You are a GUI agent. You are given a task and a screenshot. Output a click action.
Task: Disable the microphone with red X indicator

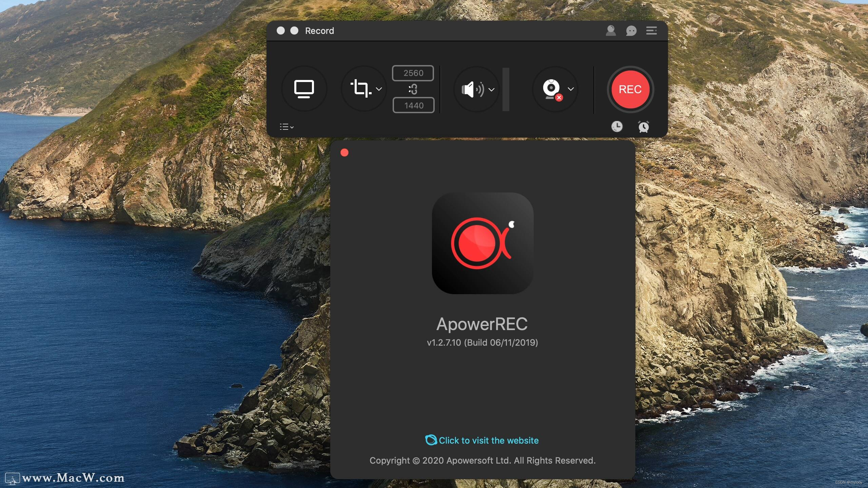pyautogui.click(x=550, y=89)
